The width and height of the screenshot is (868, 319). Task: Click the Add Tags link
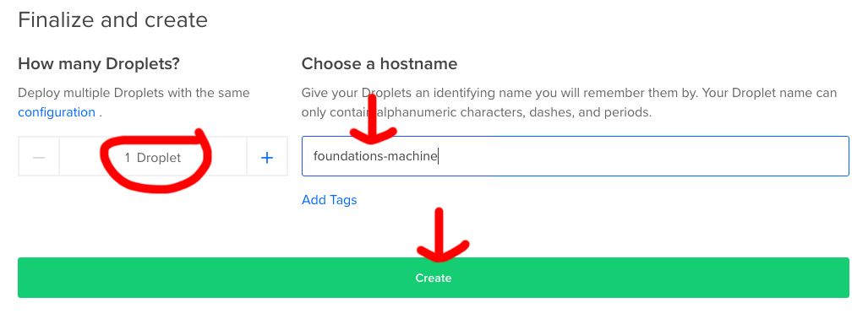[x=330, y=199]
